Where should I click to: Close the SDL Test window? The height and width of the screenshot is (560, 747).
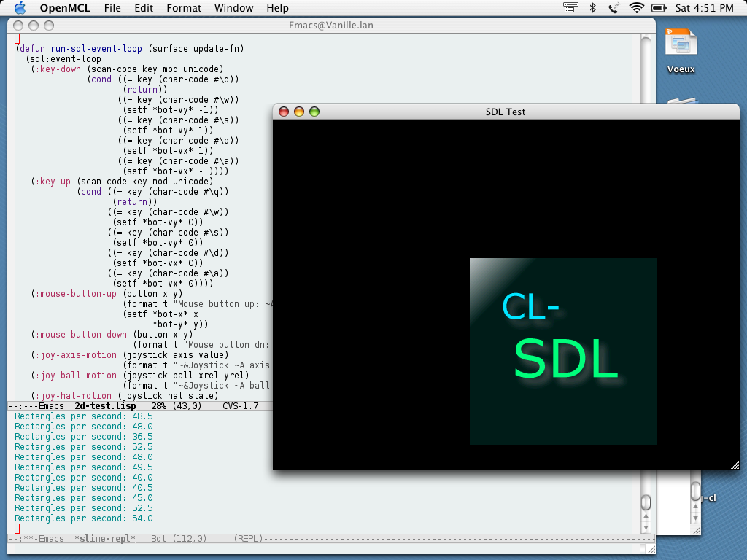pos(284,112)
